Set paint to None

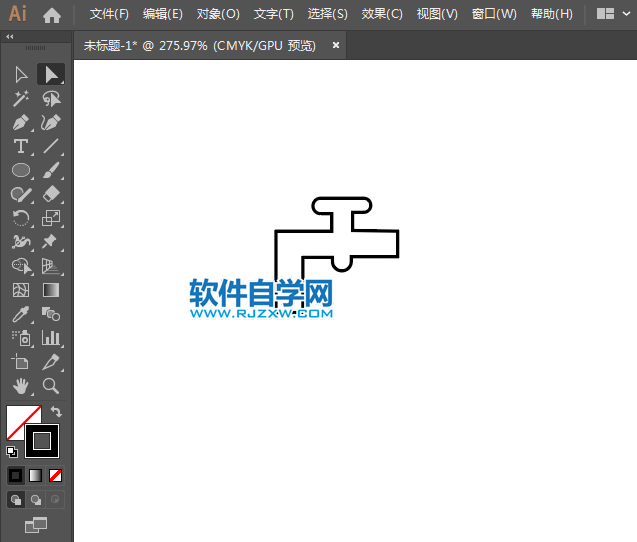[x=55, y=475]
